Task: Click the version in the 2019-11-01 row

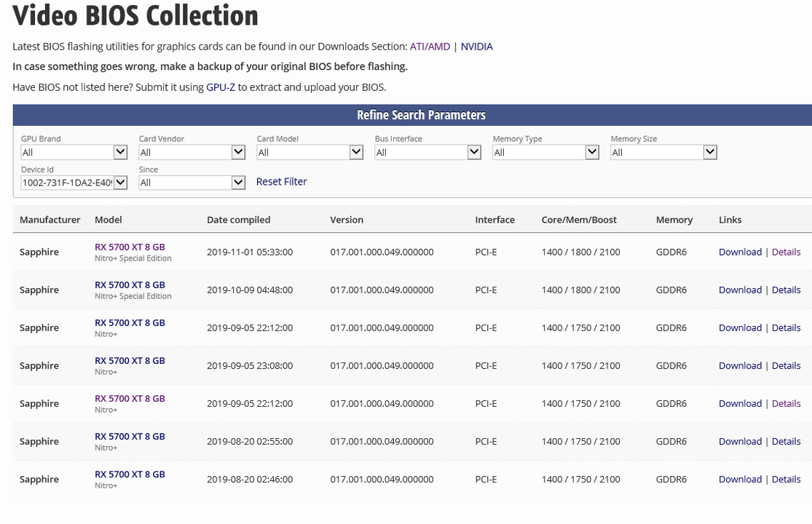Action: tap(382, 252)
